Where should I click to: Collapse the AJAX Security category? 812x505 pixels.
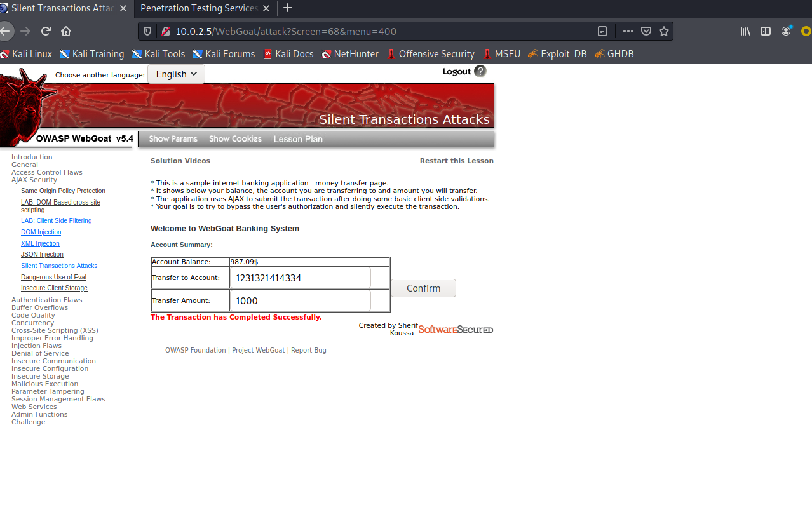pos(34,180)
